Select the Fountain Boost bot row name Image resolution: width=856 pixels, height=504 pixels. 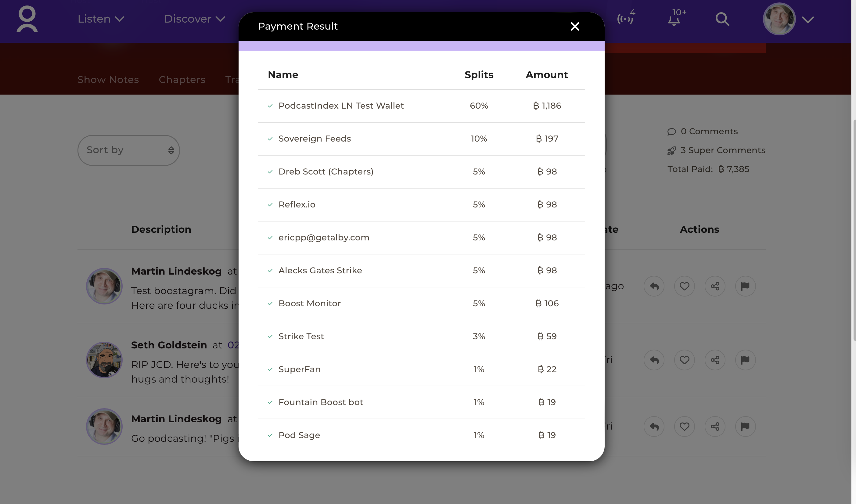pos(321,402)
